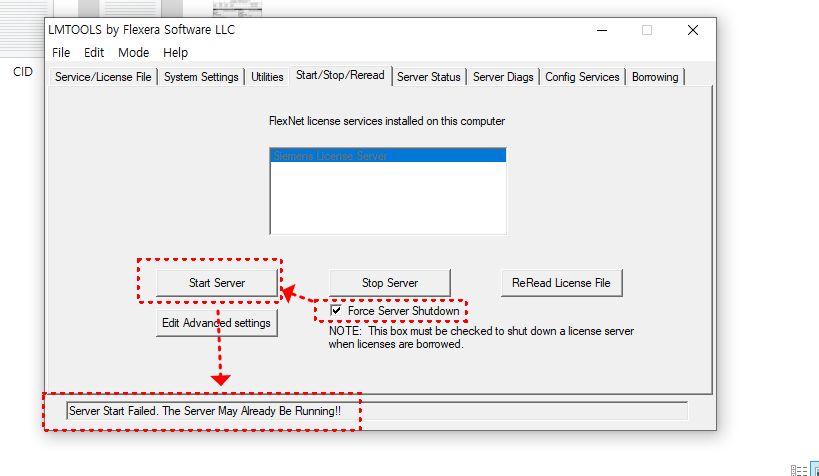819x476 pixels.
Task: Switch to Service/License File tab
Action: coord(103,77)
